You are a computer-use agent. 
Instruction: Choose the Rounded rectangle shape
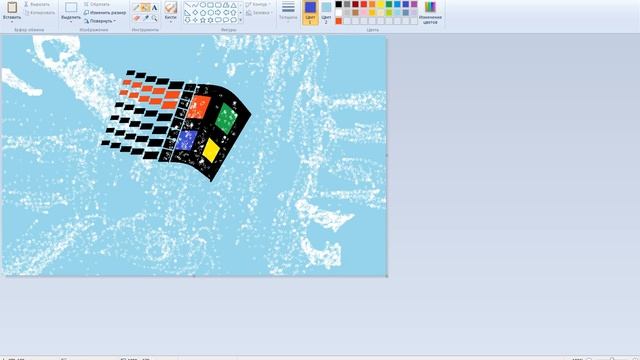tap(218, 4)
